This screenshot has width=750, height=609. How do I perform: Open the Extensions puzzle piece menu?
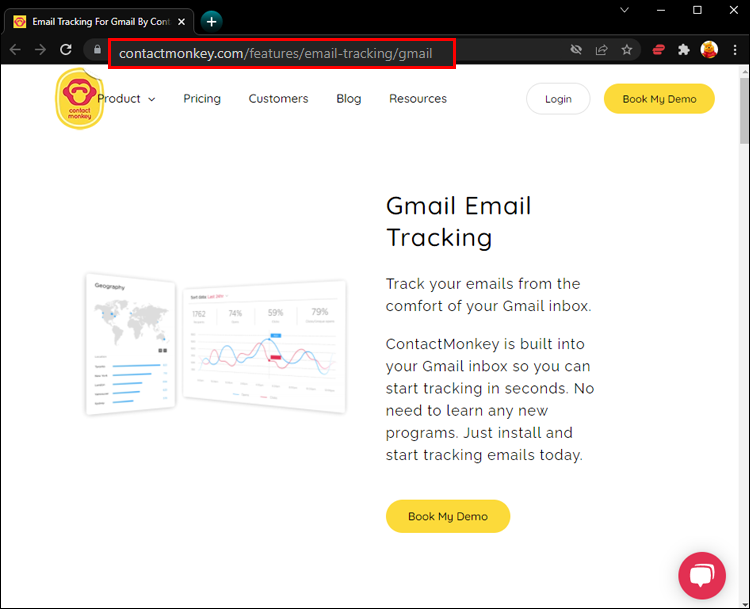684,50
